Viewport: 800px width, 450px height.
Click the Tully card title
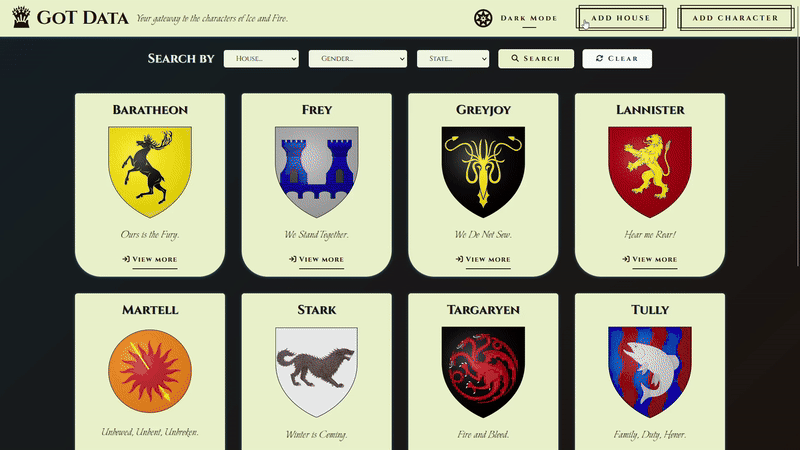click(x=650, y=310)
